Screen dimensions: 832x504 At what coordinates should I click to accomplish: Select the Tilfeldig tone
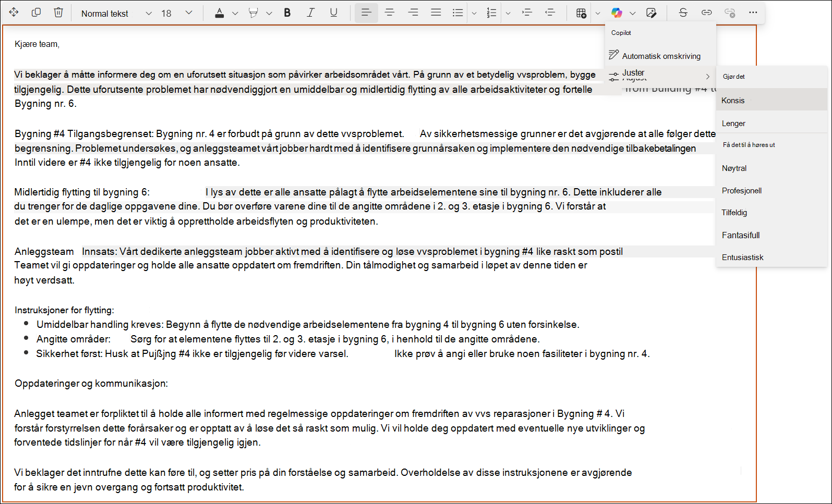coord(772,213)
